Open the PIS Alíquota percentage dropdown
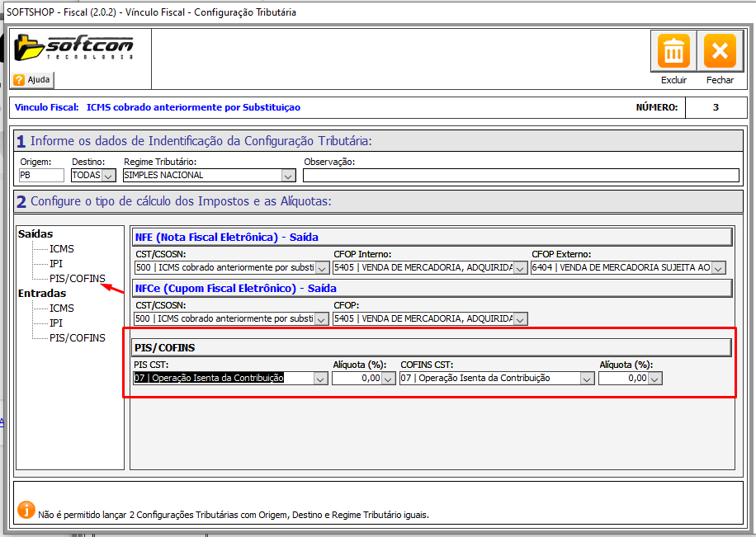The width and height of the screenshot is (756, 537). click(x=389, y=379)
